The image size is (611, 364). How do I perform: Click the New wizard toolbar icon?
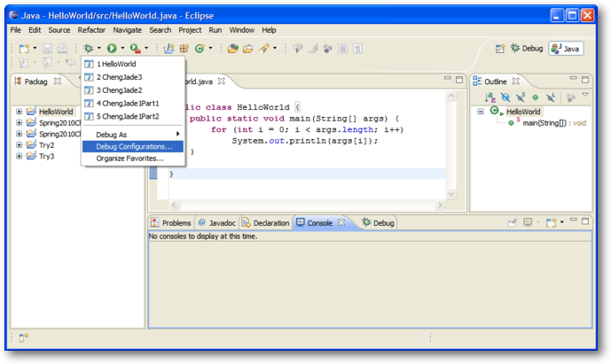click(24, 49)
